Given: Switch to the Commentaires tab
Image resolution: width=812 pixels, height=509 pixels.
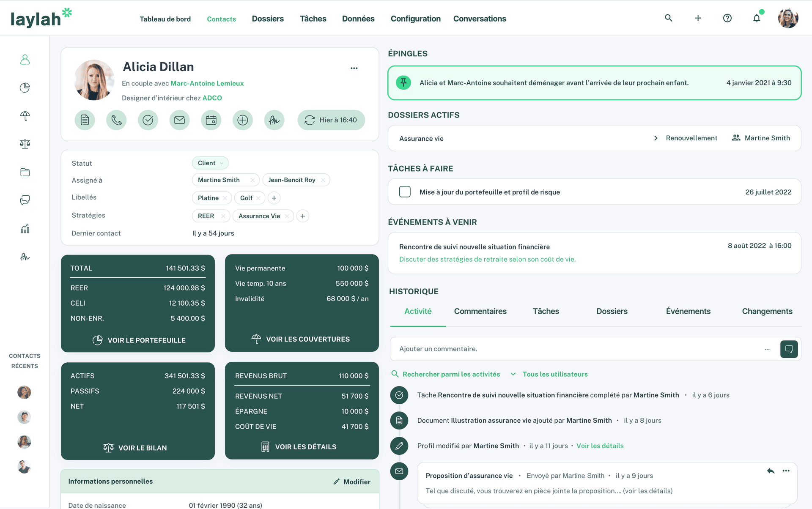Looking at the screenshot, I should pos(480,311).
